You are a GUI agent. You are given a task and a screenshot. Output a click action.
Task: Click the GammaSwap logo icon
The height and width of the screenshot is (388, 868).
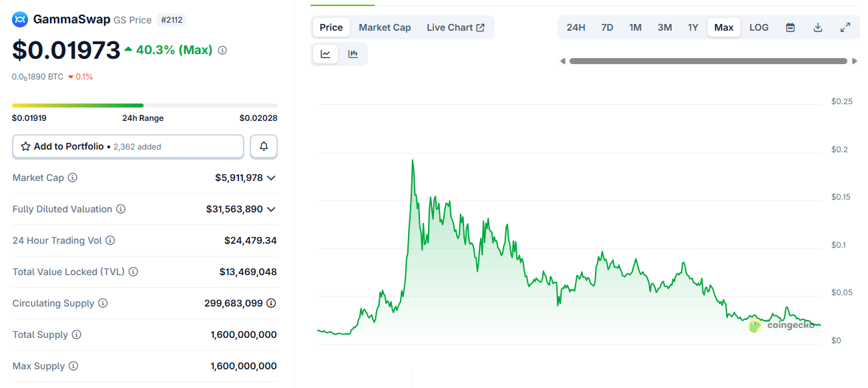[x=20, y=19]
